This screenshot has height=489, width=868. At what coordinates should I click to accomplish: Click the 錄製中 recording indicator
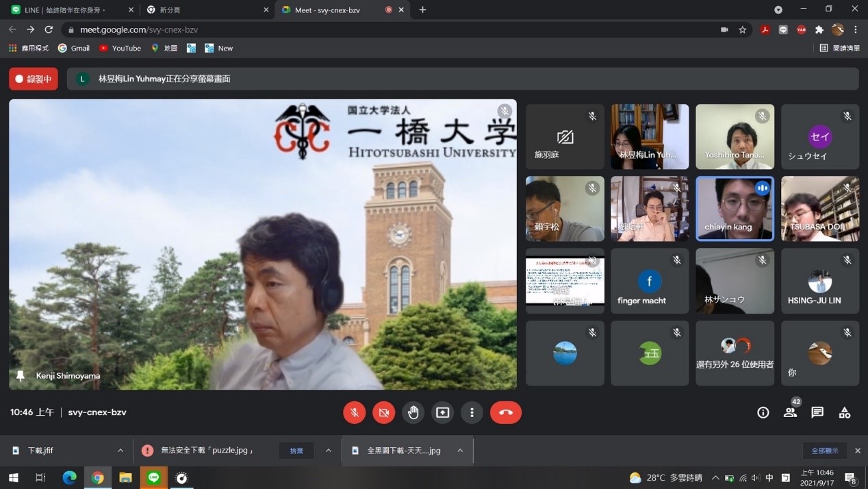tap(34, 79)
